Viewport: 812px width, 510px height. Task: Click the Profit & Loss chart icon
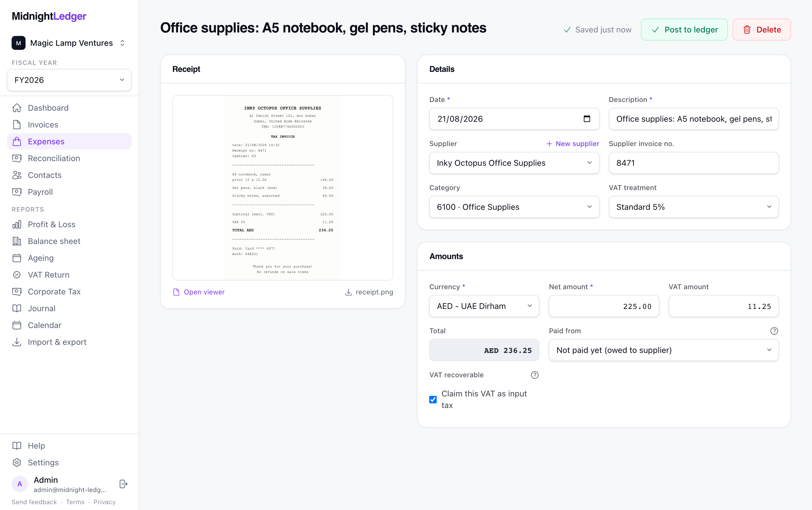pyautogui.click(x=17, y=224)
